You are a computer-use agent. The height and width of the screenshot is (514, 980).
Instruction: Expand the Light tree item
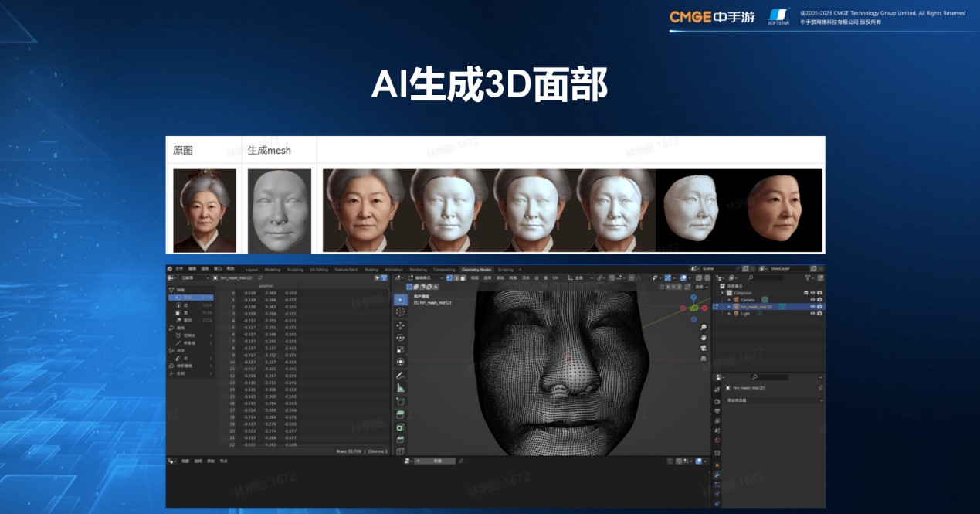(x=729, y=314)
